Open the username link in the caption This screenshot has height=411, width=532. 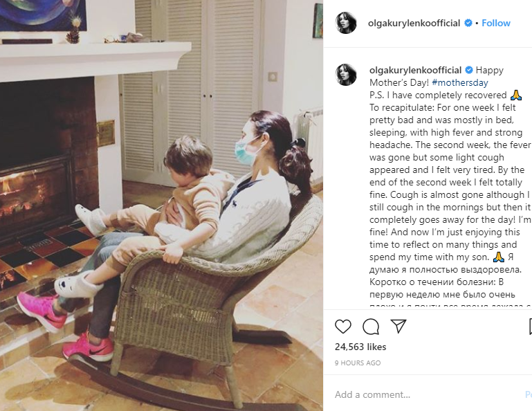point(415,70)
